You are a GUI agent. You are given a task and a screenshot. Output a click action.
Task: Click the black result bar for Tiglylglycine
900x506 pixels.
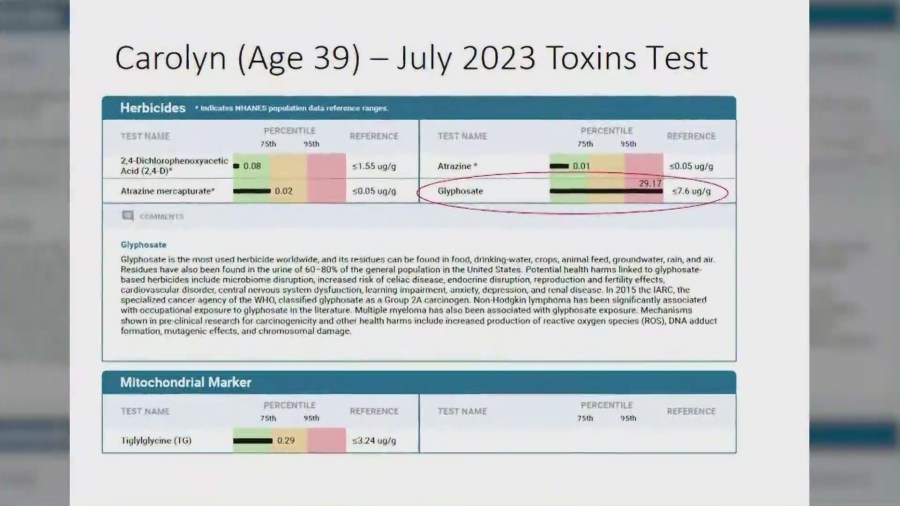coord(252,440)
